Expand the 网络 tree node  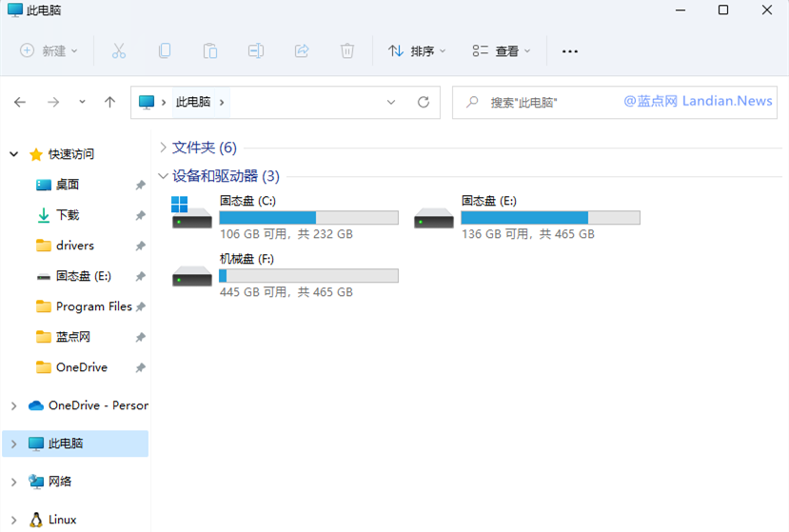[13, 482]
